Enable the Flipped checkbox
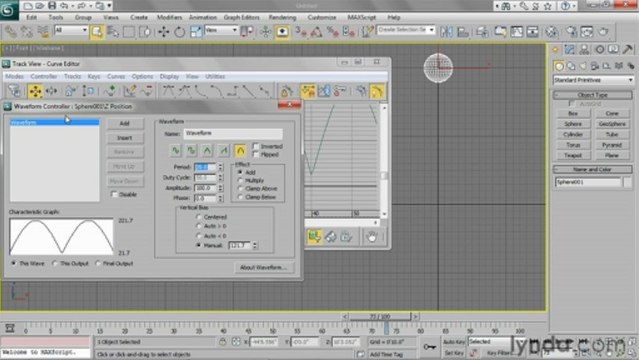639x360 pixels. click(x=256, y=154)
